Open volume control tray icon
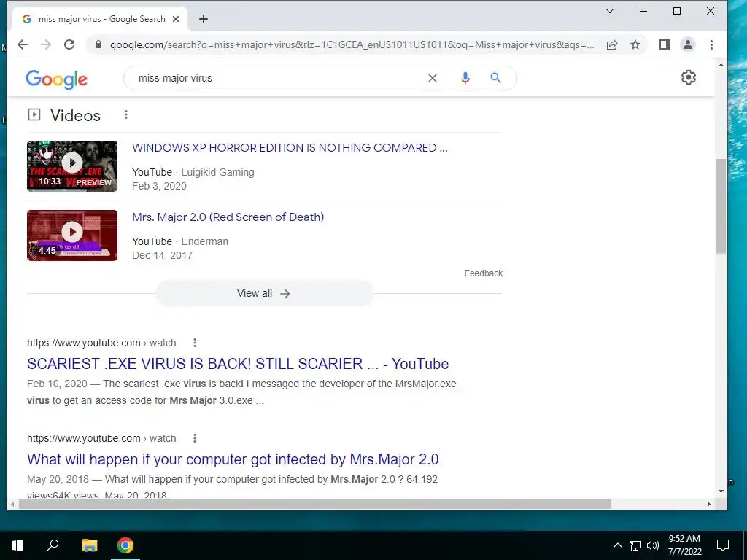747x560 pixels. (x=653, y=545)
